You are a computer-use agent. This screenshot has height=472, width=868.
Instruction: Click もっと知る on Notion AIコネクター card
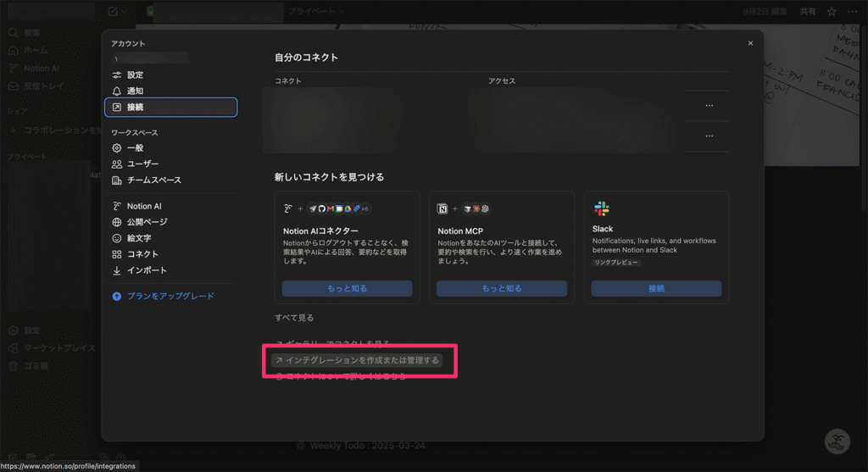tap(347, 288)
